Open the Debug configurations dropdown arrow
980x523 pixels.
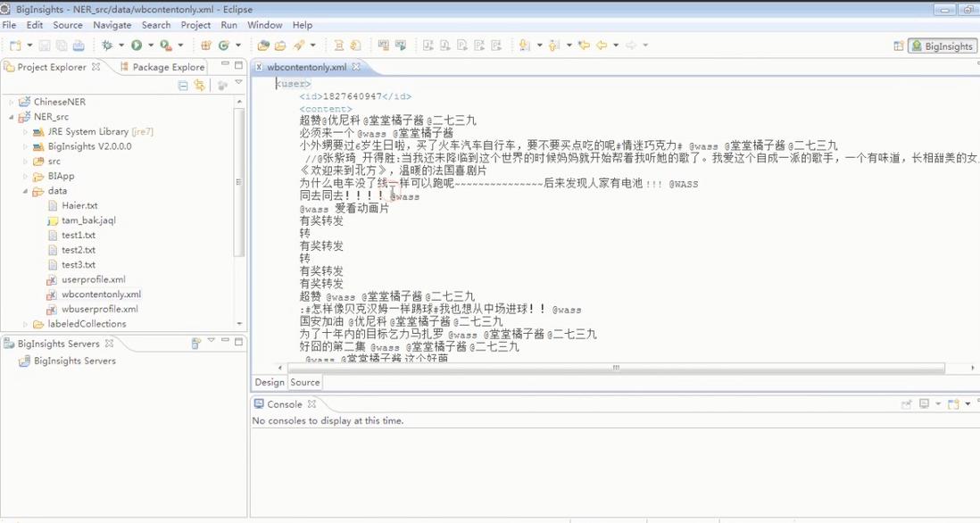click(x=121, y=45)
